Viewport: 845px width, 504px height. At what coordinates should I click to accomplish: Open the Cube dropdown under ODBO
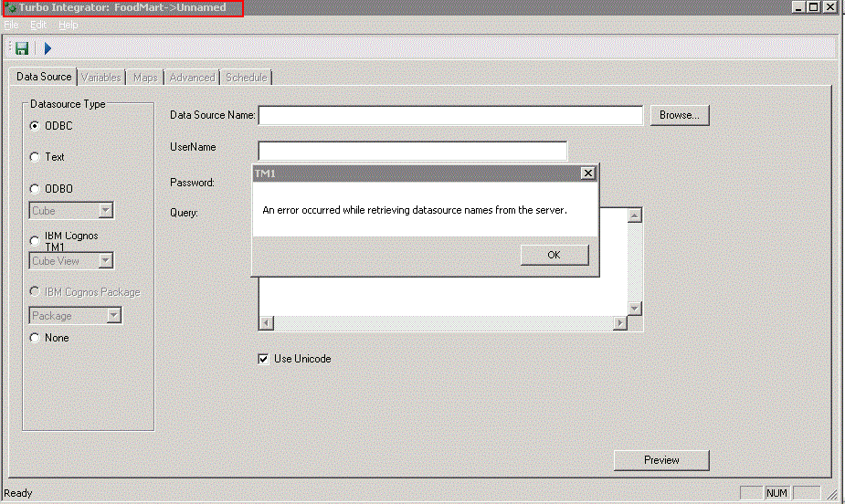[x=106, y=210]
